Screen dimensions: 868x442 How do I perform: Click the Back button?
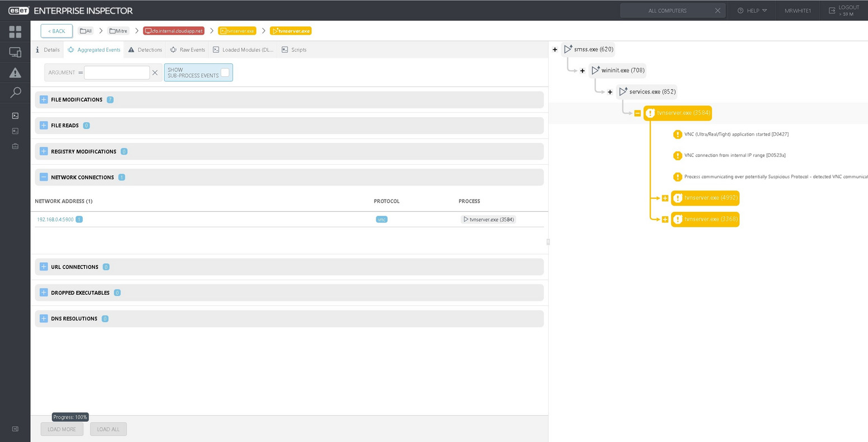pos(57,31)
